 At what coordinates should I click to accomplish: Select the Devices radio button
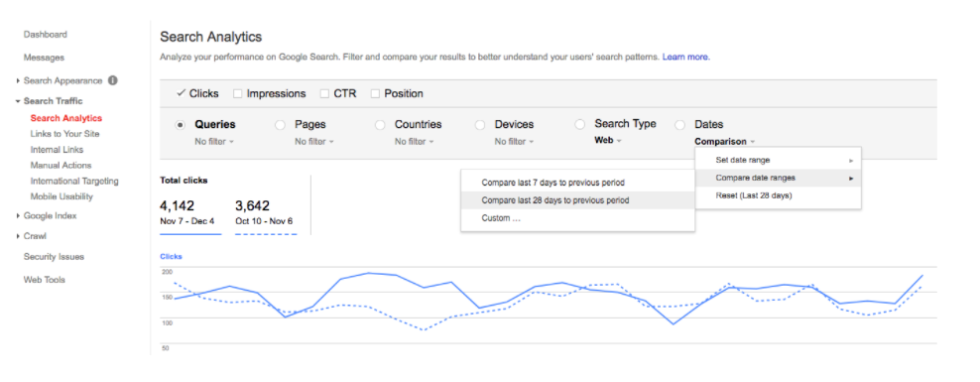[x=480, y=125]
